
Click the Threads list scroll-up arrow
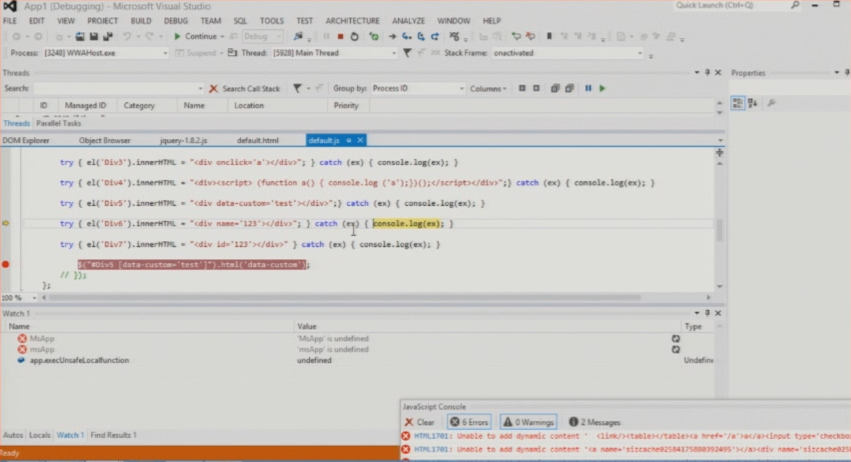click(x=720, y=103)
